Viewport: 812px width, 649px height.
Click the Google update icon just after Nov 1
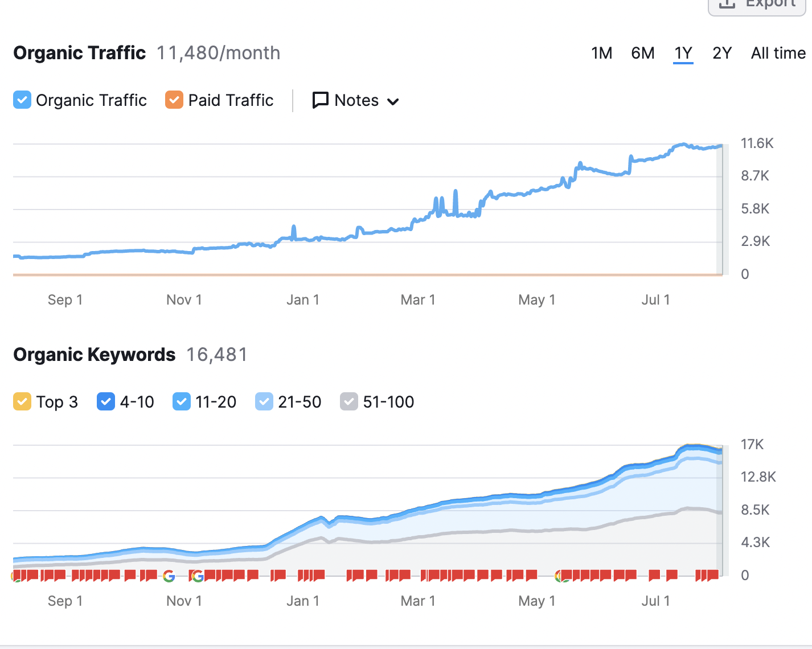(x=198, y=576)
